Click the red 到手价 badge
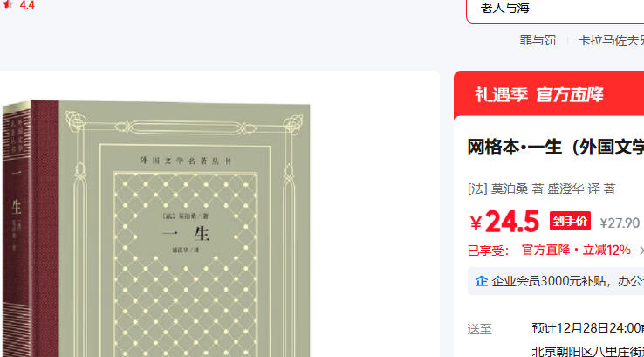Screen dimensions: 644x357 coord(570,221)
